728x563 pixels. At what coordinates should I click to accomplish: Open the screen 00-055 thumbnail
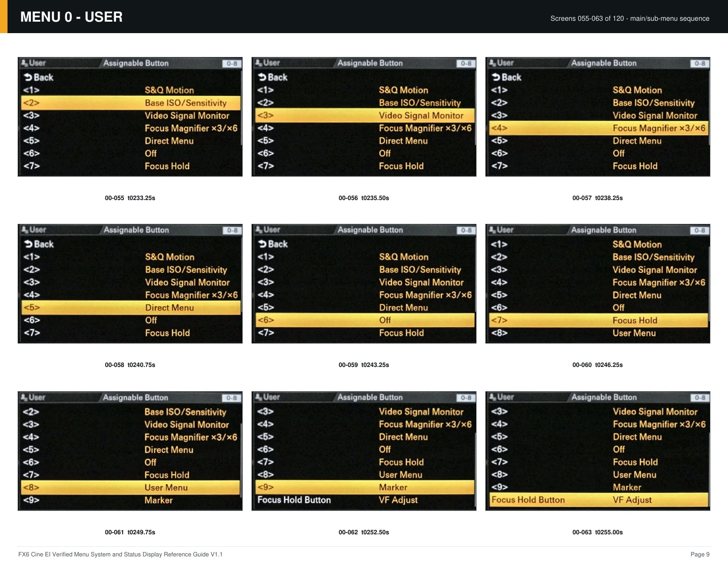(x=130, y=117)
